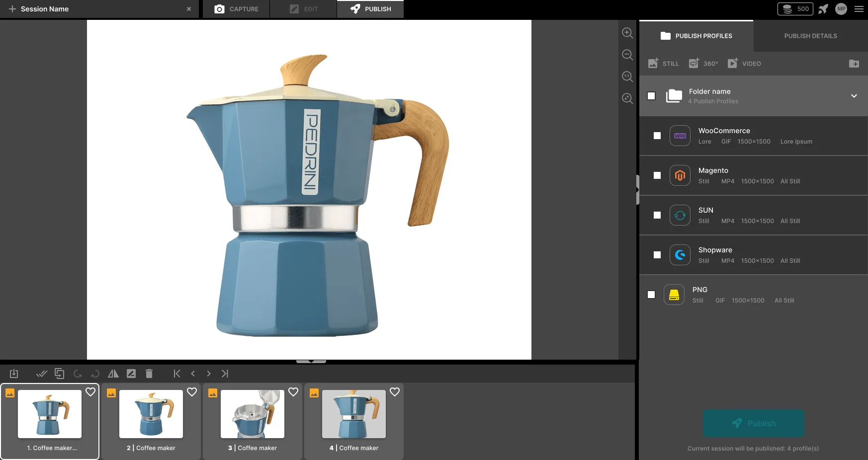Switch to the Publish tab
Viewport: 868px width, 460px height.
tap(370, 9)
